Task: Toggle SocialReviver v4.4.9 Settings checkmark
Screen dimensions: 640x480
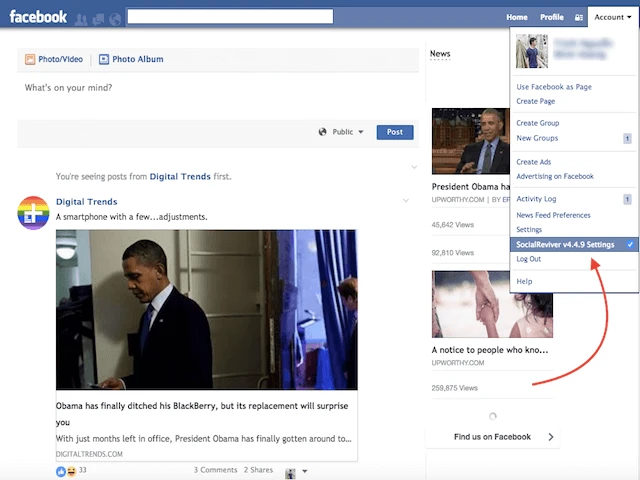Action: [x=630, y=244]
